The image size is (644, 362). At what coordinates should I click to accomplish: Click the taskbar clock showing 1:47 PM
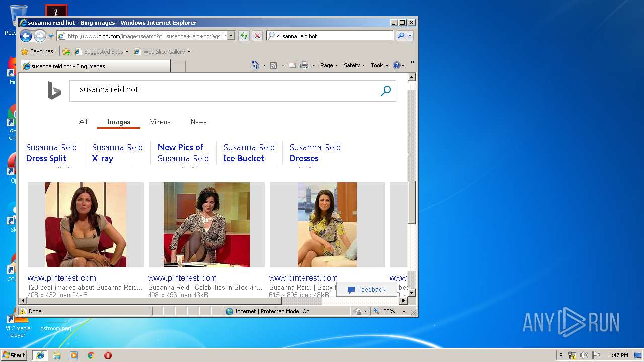[x=618, y=355]
